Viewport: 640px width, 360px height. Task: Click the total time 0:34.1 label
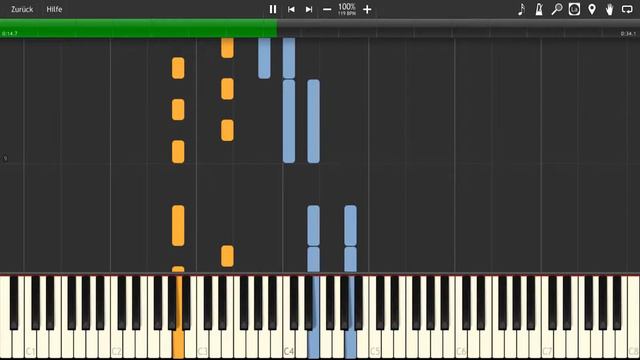pyautogui.click(x=628, y=33)
